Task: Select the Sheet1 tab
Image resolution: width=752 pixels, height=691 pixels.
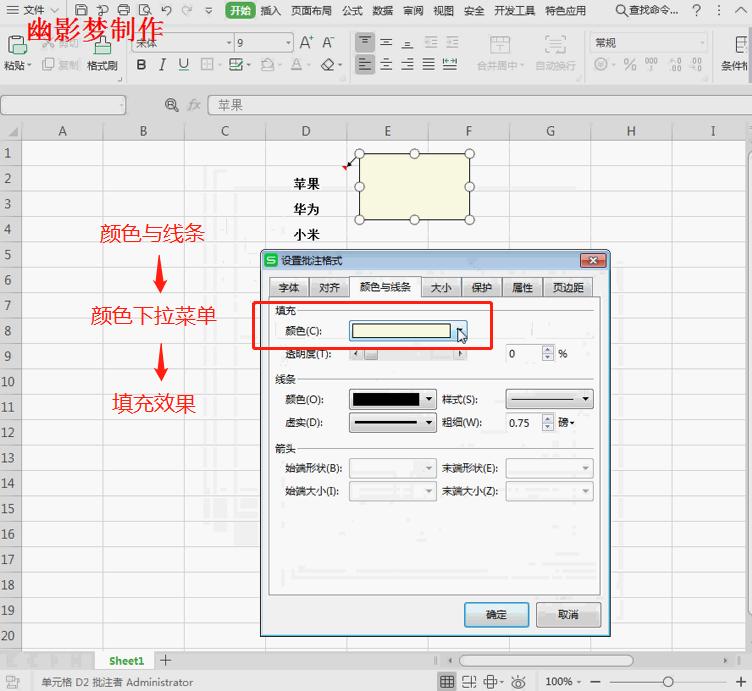Action: point(126,661)
